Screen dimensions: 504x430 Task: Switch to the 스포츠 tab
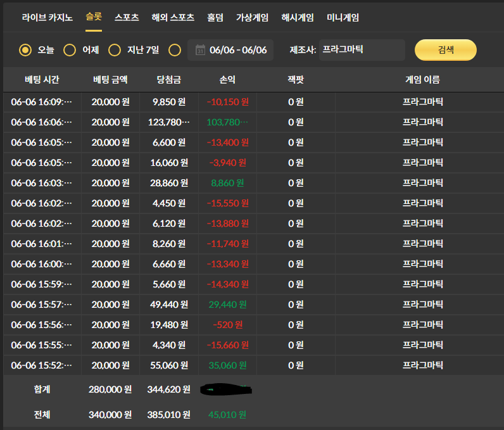127,17
